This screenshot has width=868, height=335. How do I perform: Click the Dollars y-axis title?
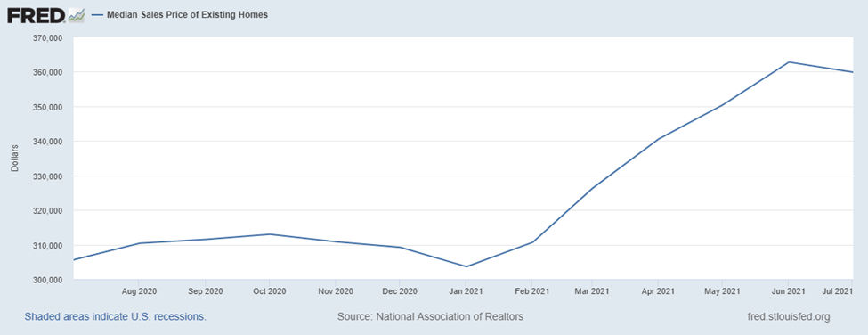click(x=14, y=158)
